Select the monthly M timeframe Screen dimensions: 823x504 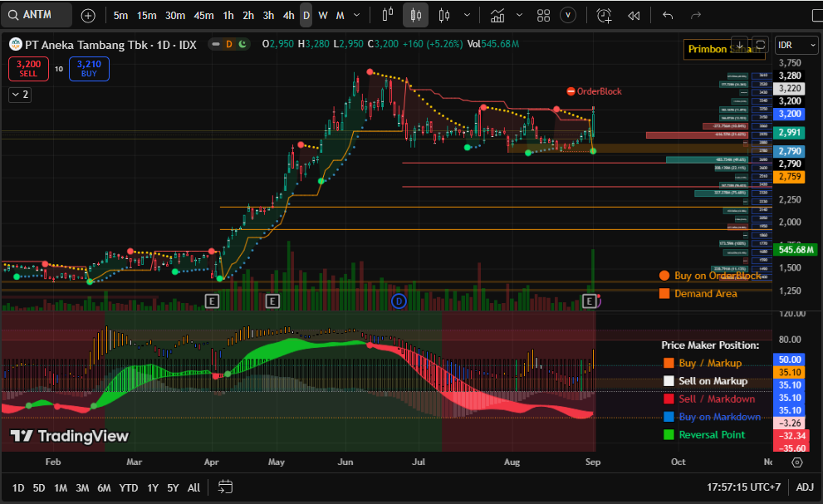(340, 16)
